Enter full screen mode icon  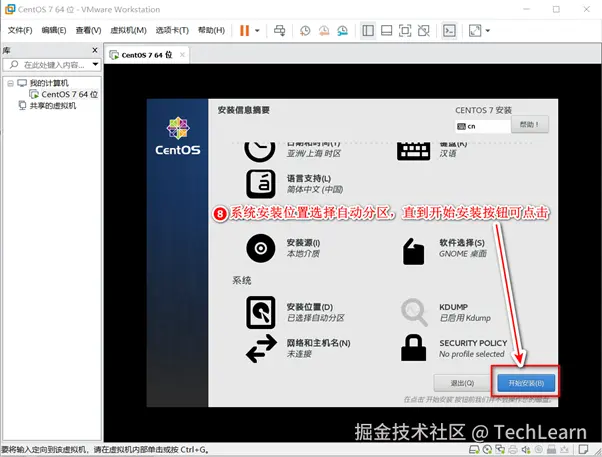tap(405, 30)
